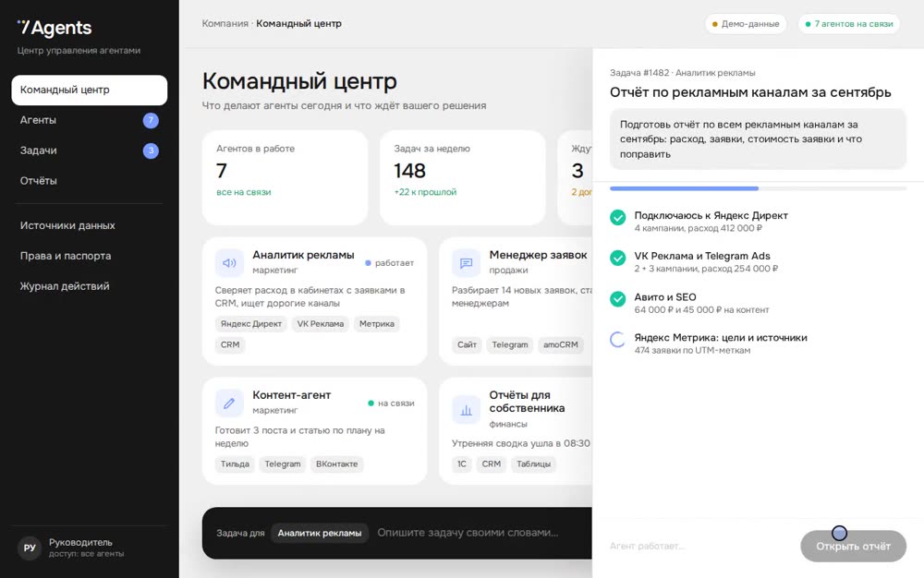Open Источники данных page
The height and width of the screenshot is (578, 924).
point(89,225)
